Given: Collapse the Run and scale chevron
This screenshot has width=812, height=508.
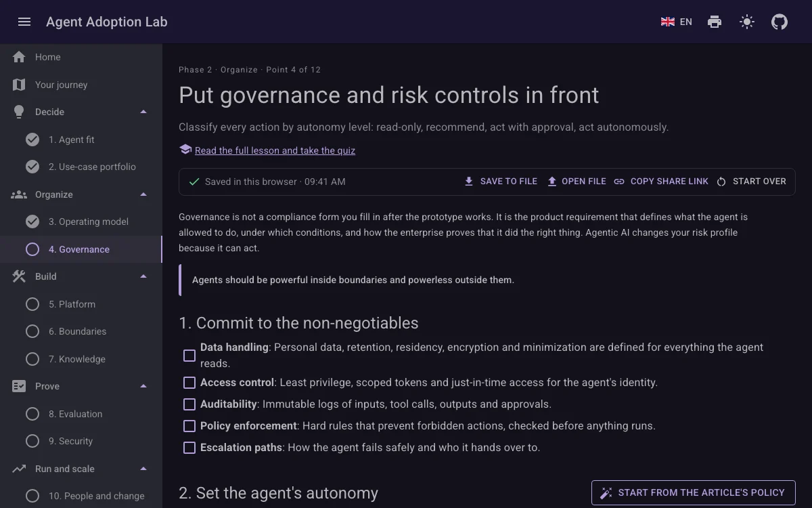Looking at the screenshot, I should [x=143, y=469].
